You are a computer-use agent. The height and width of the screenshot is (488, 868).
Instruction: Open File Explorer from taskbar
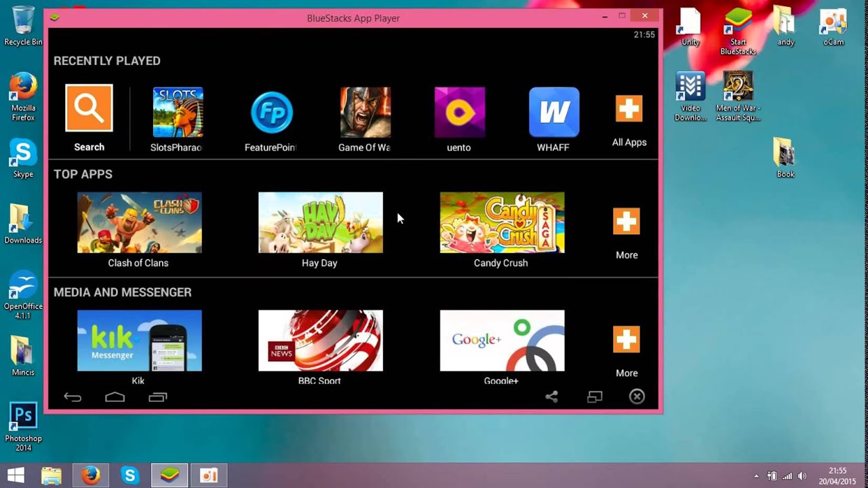pos(51,476)
